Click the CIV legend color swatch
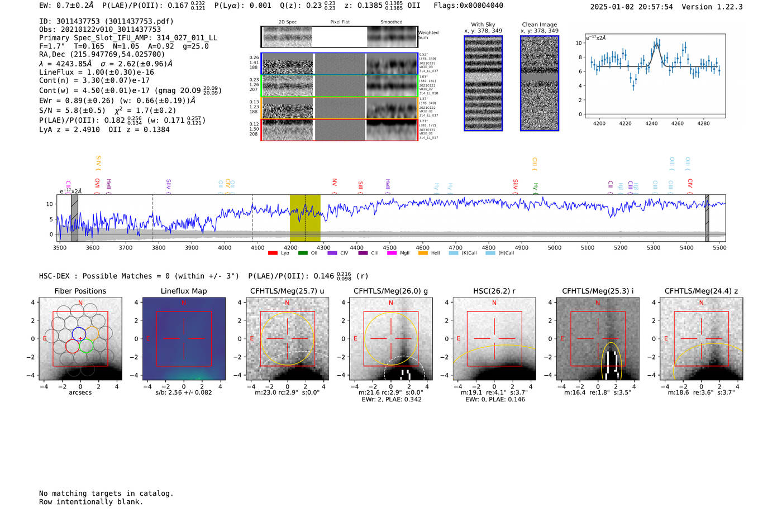The width and height of the screenshot is (782, 532). point(332,253)
